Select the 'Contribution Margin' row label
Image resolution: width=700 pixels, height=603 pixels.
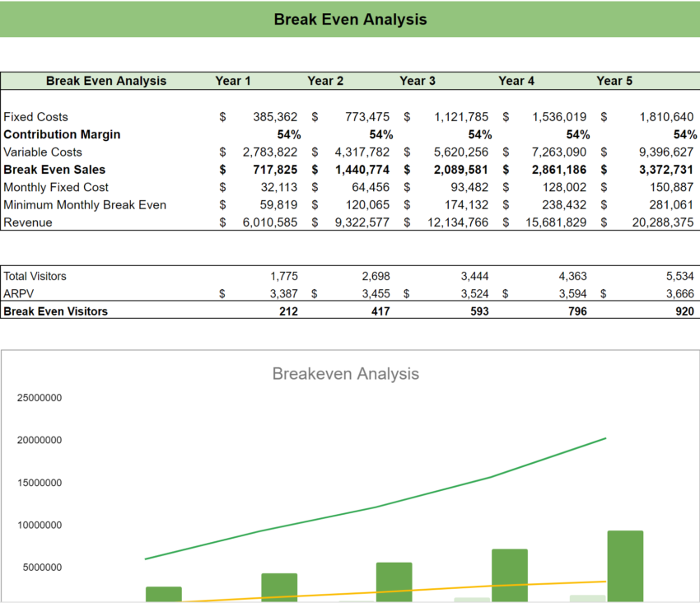point(62,134)
